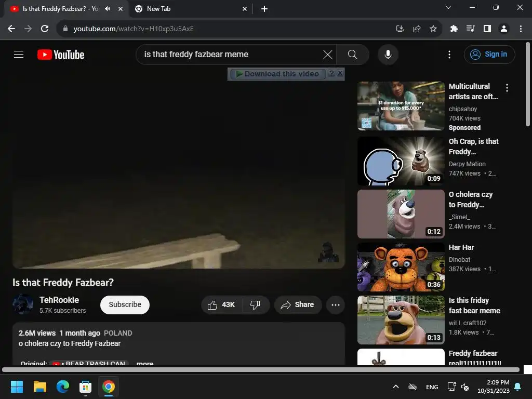
Task: Click the horizontal page scrollbar
Action: [261, 369]
